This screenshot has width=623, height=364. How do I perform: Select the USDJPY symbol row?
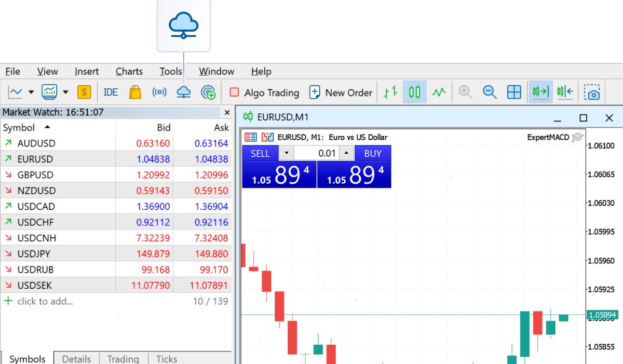click(x=116, y=254)
